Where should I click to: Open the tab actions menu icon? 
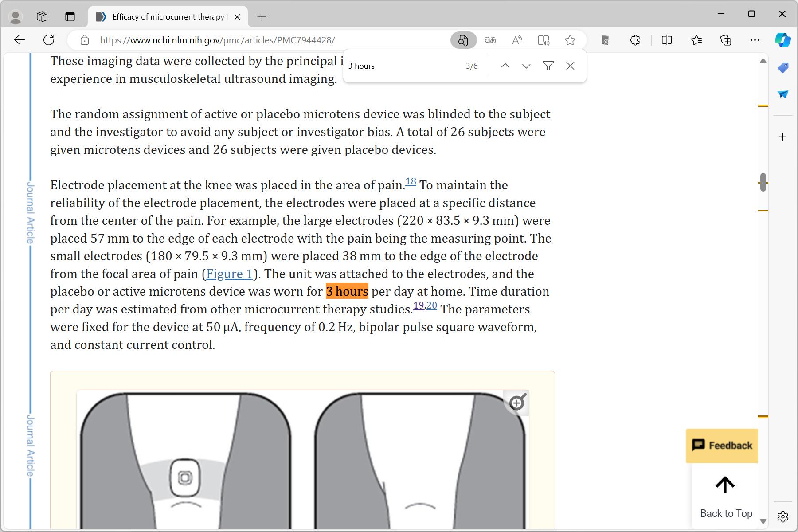pos(70,17)
